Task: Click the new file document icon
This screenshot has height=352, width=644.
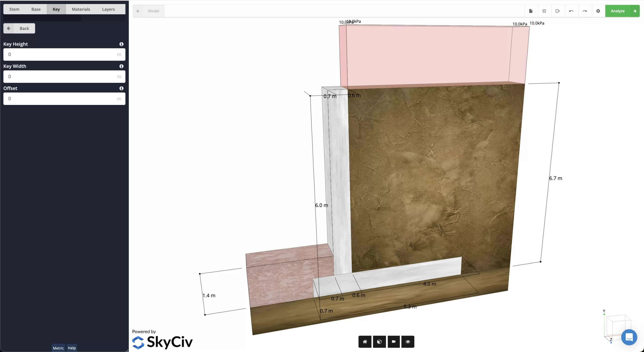Action: [x=531, y=11]
